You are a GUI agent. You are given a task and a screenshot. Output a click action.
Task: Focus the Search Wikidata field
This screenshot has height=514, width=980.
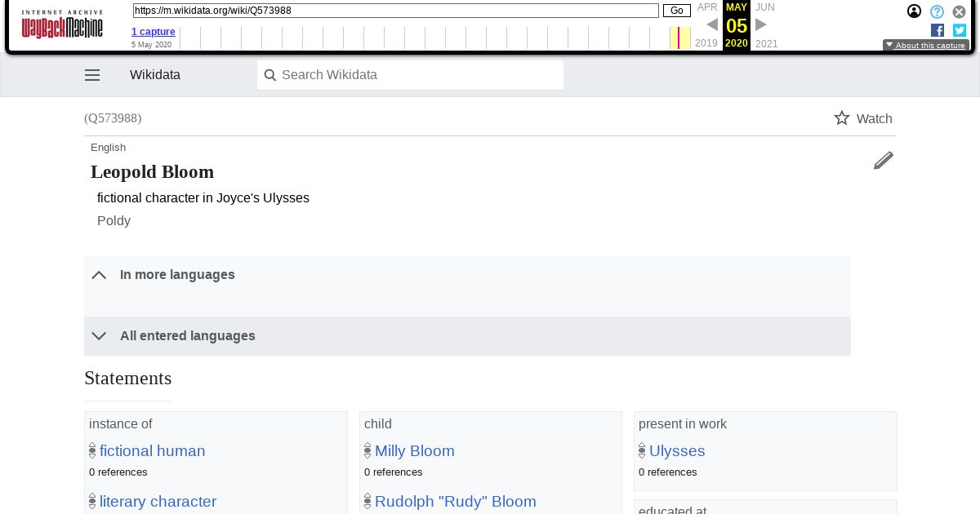click(x=410, y=75)
